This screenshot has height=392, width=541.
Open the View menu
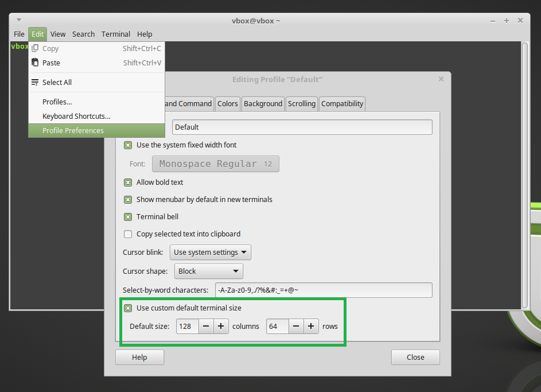pos(57,34)
